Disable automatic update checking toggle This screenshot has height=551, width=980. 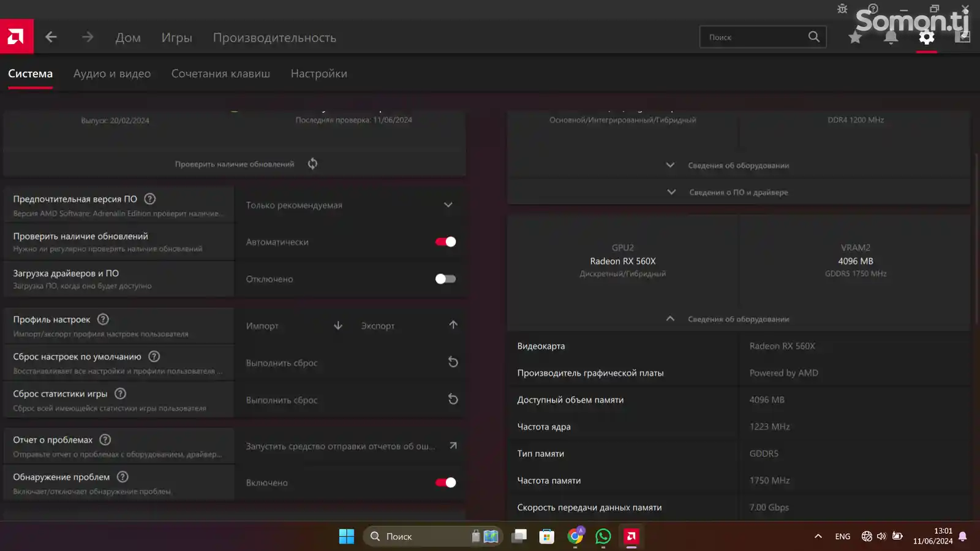click(445, 241)
